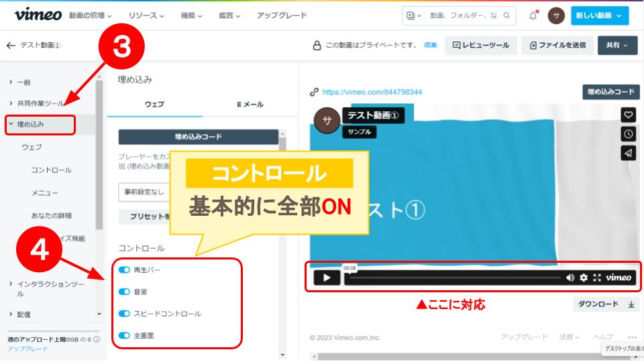Expand the インタラクションツール section

(x=46, y=288)
